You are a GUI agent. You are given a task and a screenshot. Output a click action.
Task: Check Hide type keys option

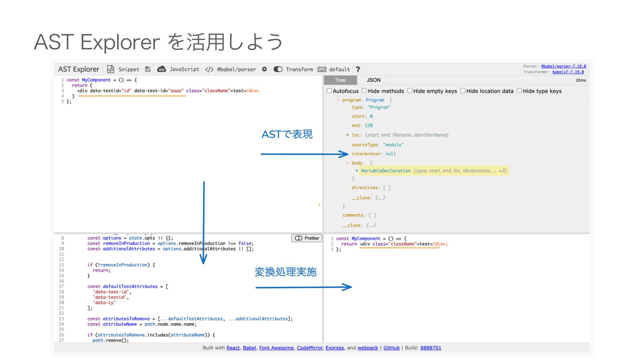520,91
